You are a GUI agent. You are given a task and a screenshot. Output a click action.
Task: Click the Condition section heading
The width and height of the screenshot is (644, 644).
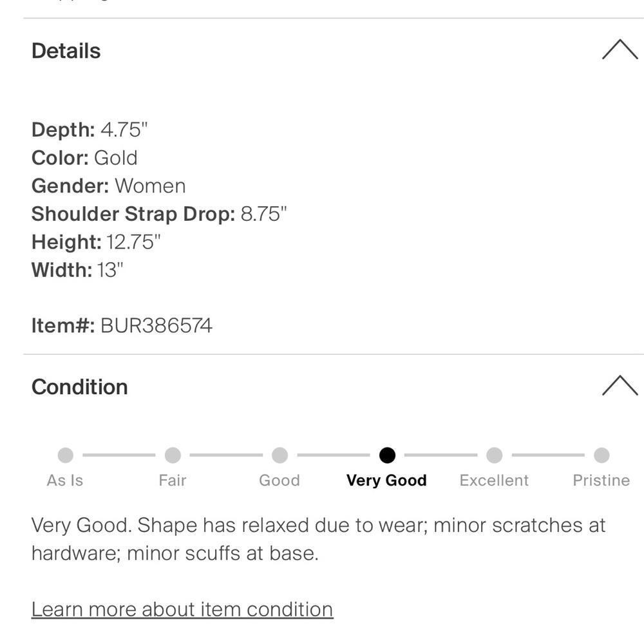80,386
